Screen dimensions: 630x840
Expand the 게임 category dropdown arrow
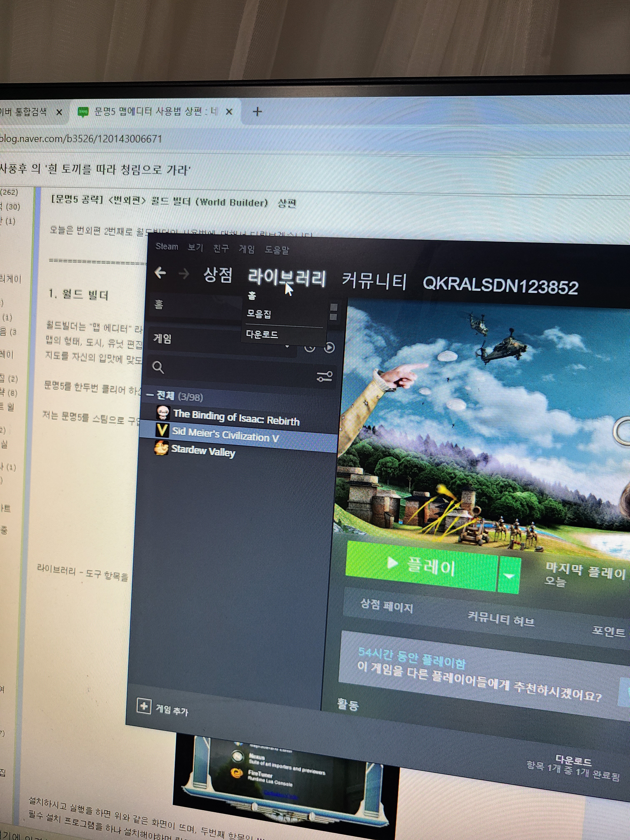[287, 346]
